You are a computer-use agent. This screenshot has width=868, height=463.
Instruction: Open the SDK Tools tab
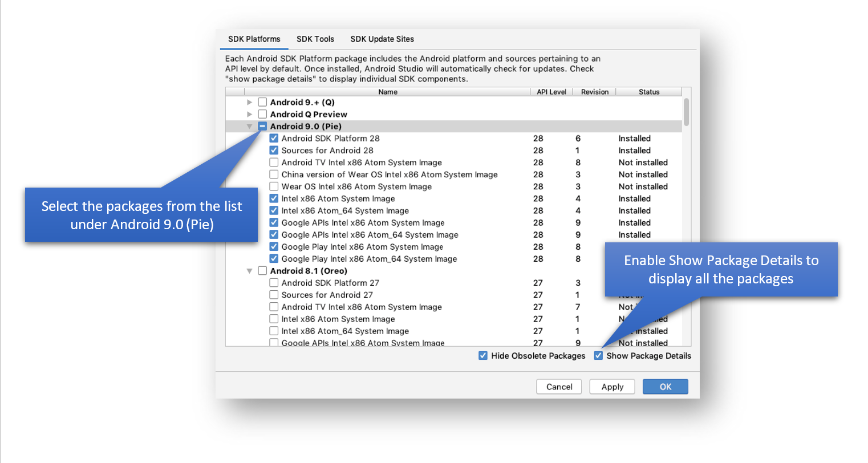pyautogui.click(x=315, y=39)
